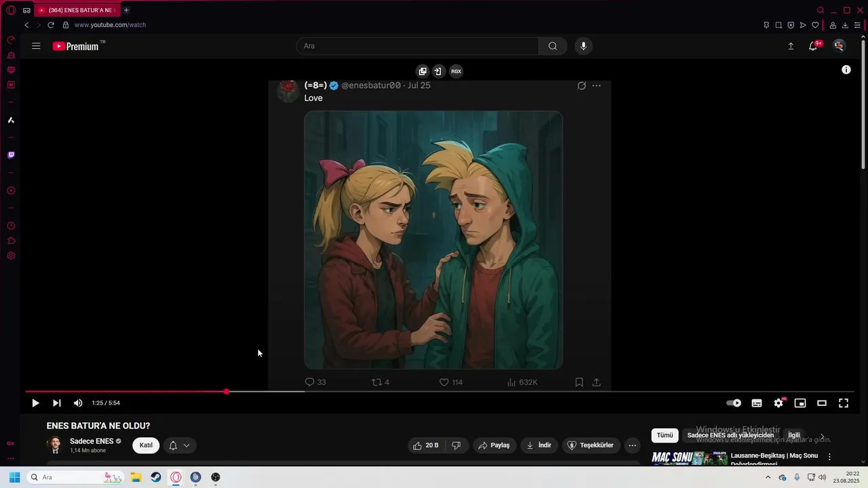This screenshot has height=488, width=868.
Task: Reload the current page
Action: [x=50, y=25]
